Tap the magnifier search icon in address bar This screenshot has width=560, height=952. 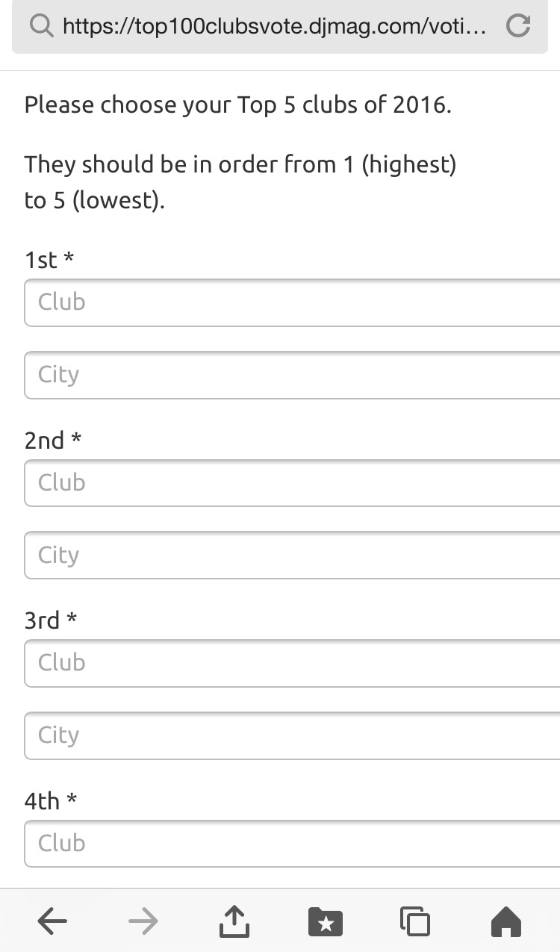pos(42,27)
